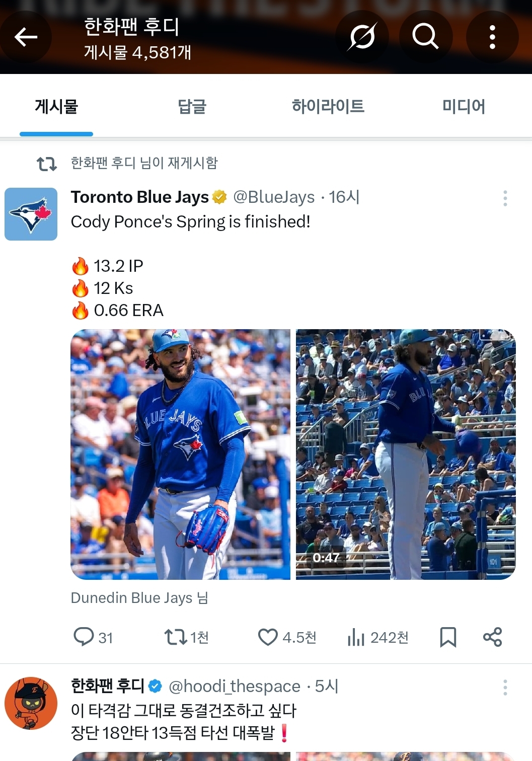Open the Cody Ponce smiling photo
Screen dimensions: 532x761
coord(180,454)
